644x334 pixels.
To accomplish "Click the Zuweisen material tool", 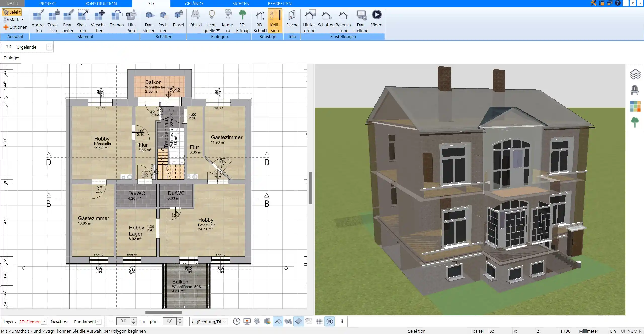I will coord(54,21).
